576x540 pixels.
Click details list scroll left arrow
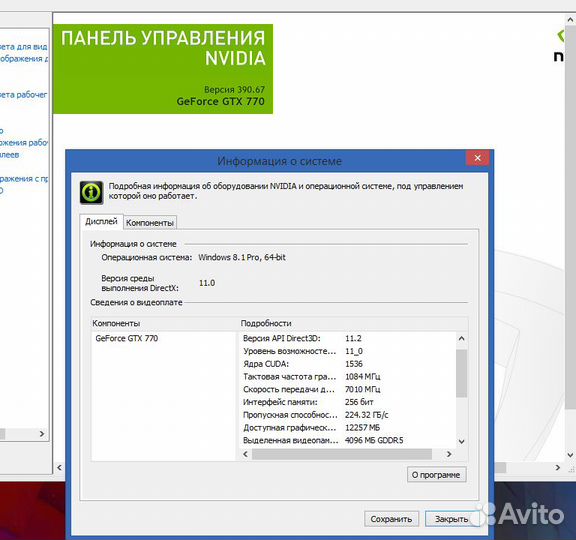point(246,454)
